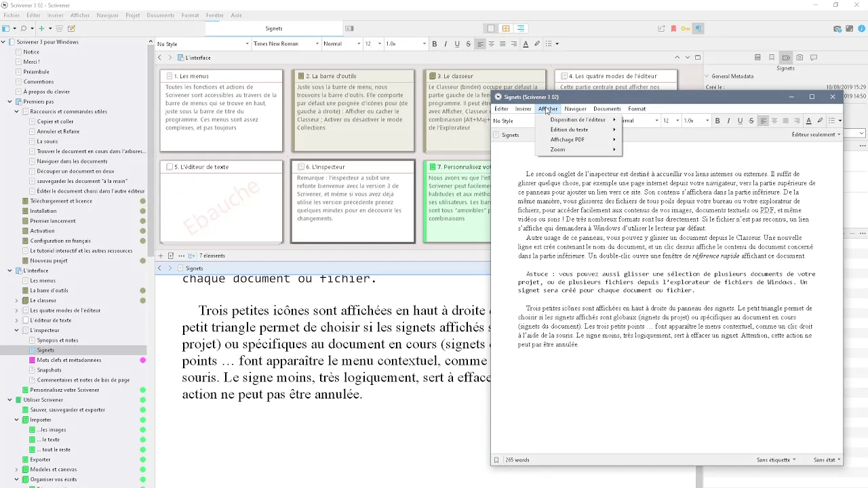Select Mots clefs et métadonnées in binder
The height and width of the screenshot is (488, 868).
[x=69, y=360]
